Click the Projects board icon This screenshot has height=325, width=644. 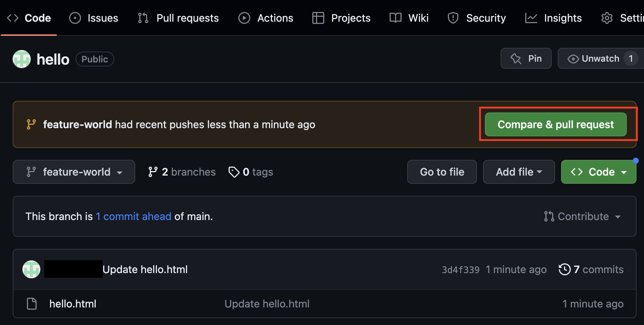[318, 18]
